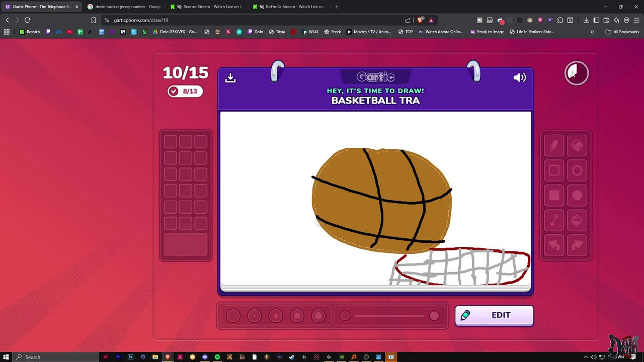Click the BASKETBALL TRA prompt text
The height and width of the screenshot is (362, 644).
pos(375,101)
